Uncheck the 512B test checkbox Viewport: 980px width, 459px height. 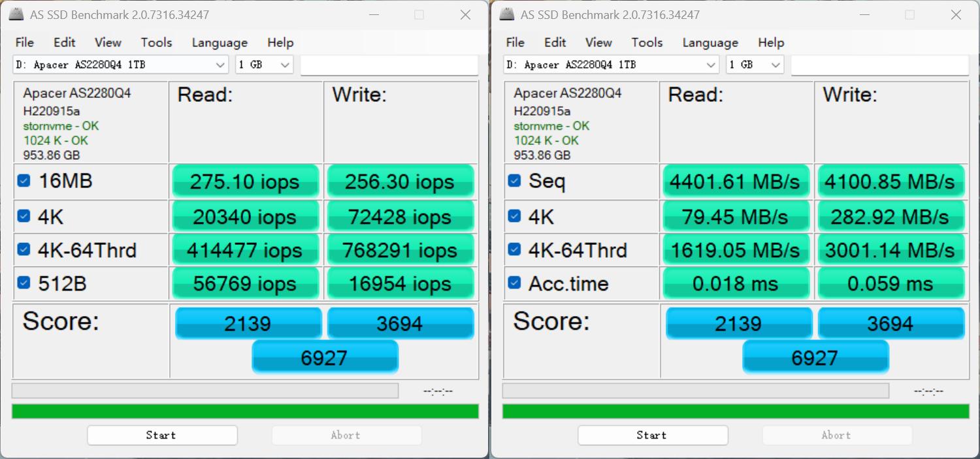tap(24, 283)
